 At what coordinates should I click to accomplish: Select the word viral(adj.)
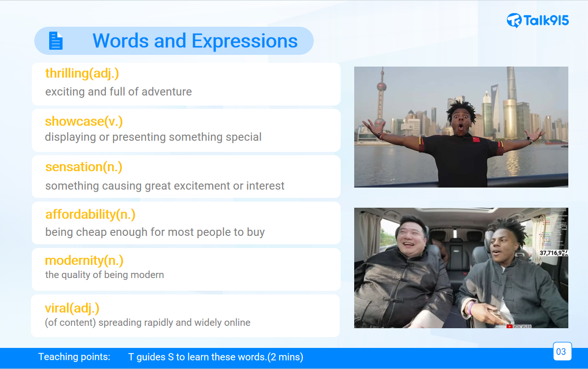coord(72,308)
